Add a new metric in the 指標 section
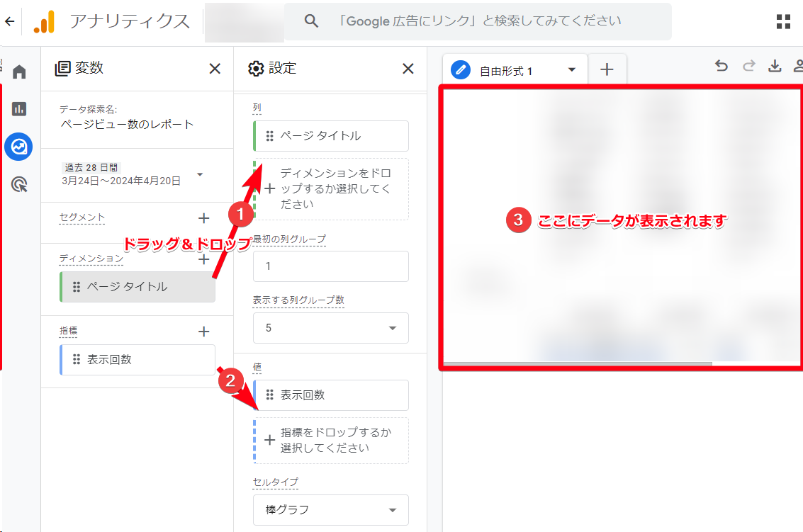Viewport: 803px width, 532px height. (204, 332)
